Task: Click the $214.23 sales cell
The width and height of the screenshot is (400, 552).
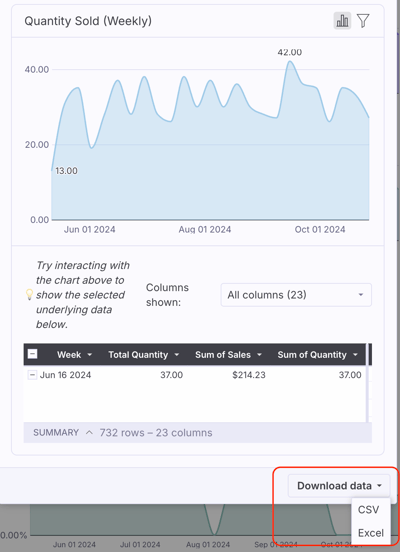Action: [249, 375]
